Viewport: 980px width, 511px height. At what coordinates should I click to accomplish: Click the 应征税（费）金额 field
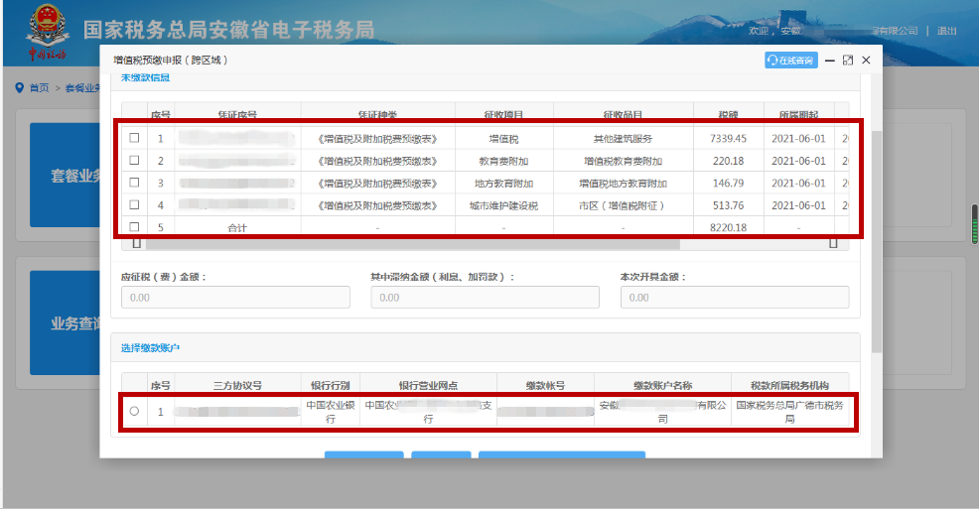(235, 298)
